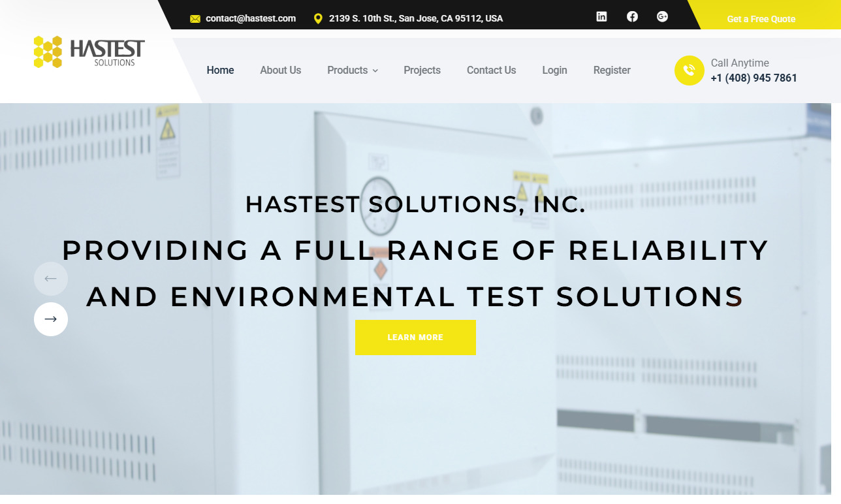Click the Learn More button

pos(415,337)
